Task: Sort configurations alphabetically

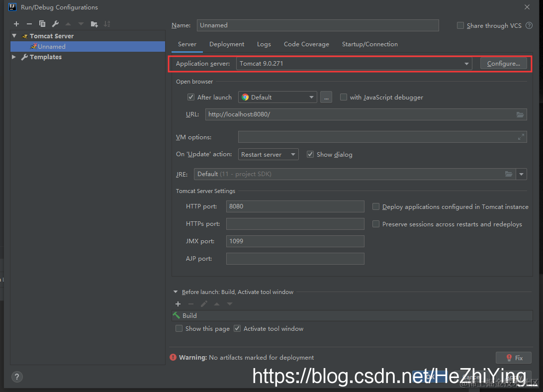Action: click(107, 24)
